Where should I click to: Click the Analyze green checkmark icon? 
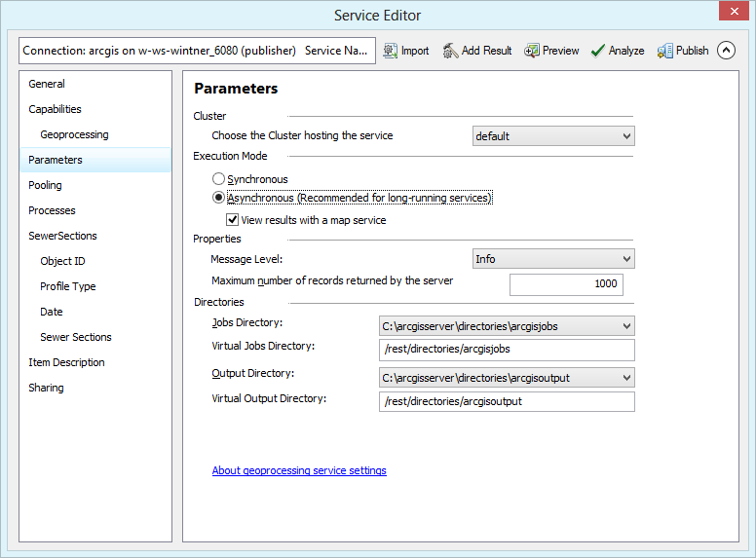click(x=597, y=51)
